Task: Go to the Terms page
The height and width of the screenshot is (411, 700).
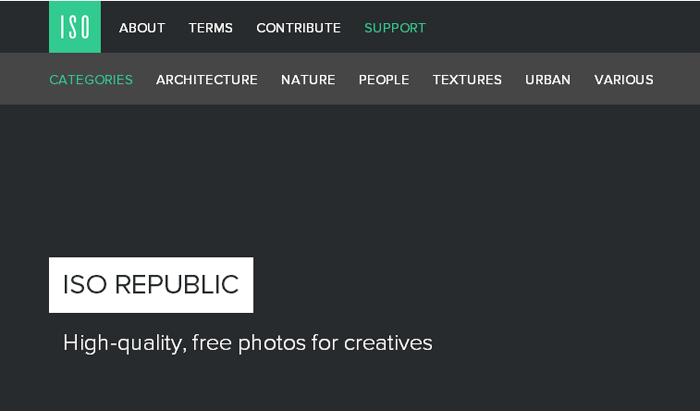Action: (210, 28)
